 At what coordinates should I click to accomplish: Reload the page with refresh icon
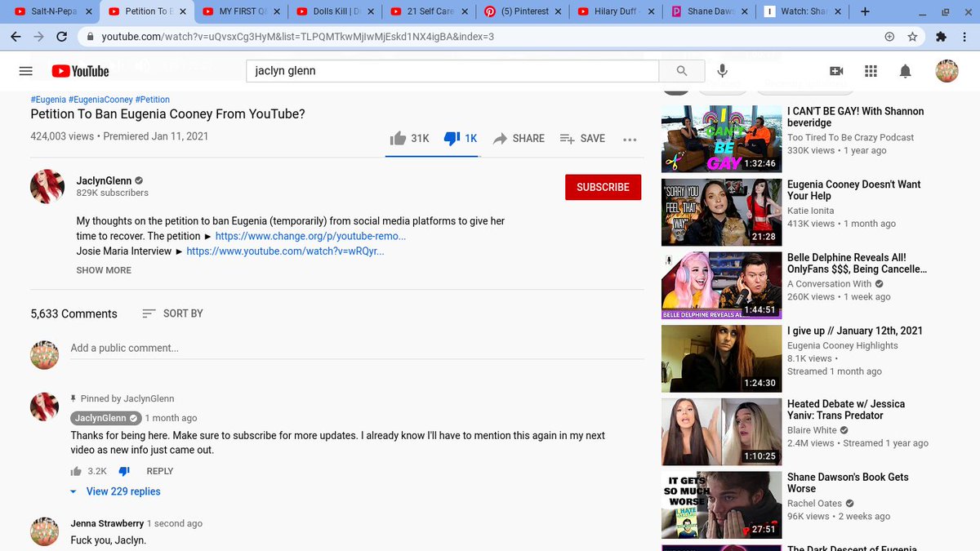tap(64, 37)
